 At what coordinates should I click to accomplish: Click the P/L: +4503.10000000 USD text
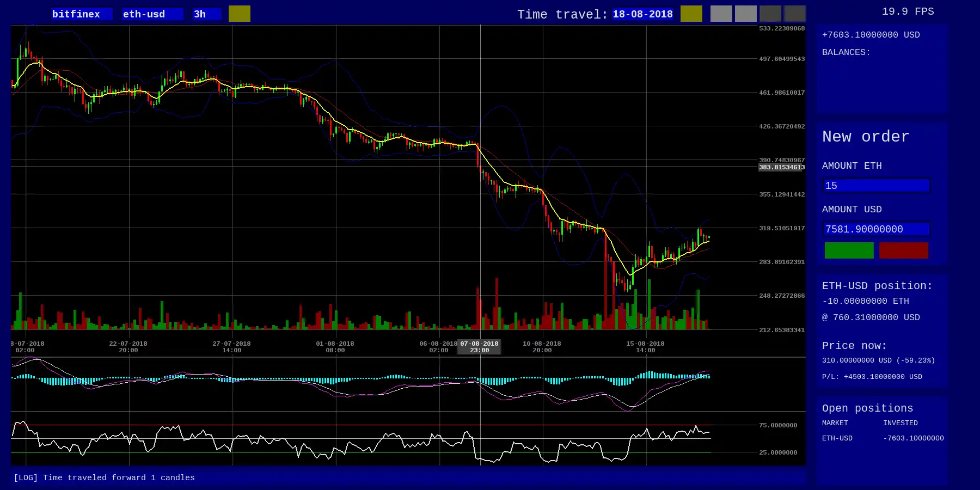tap(872, 377)
